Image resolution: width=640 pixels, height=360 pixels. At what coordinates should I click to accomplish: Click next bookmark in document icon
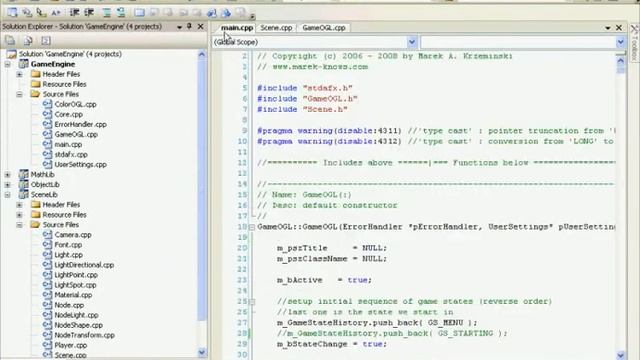226,13
